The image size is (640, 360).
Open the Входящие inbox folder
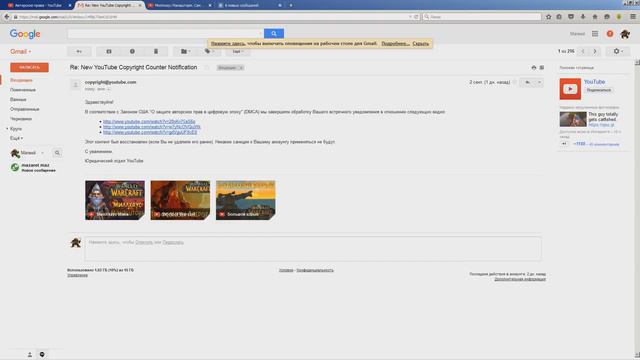point(21,80)
